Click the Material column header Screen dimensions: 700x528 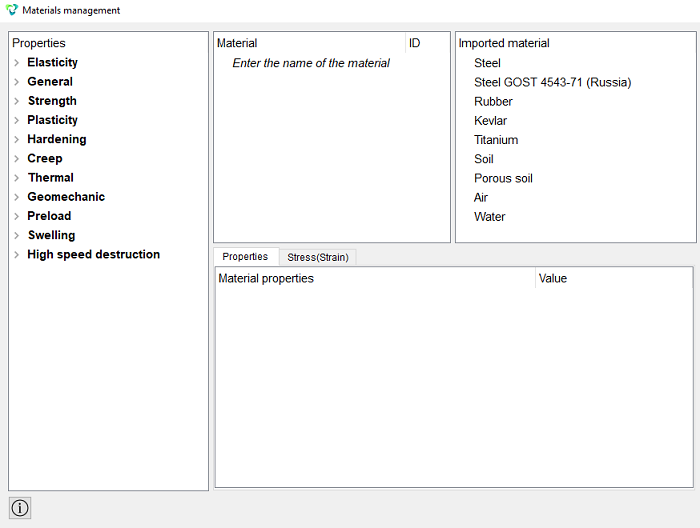click(310, 43)
